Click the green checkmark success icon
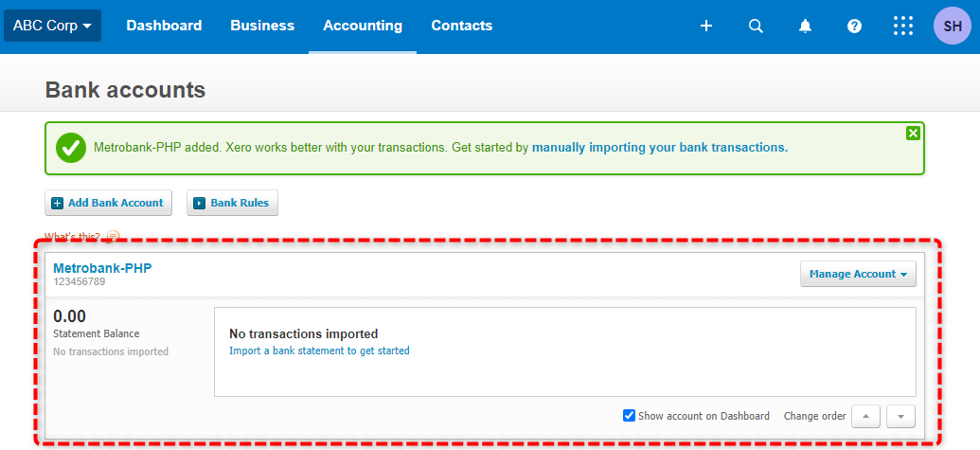 pos(71,148)
